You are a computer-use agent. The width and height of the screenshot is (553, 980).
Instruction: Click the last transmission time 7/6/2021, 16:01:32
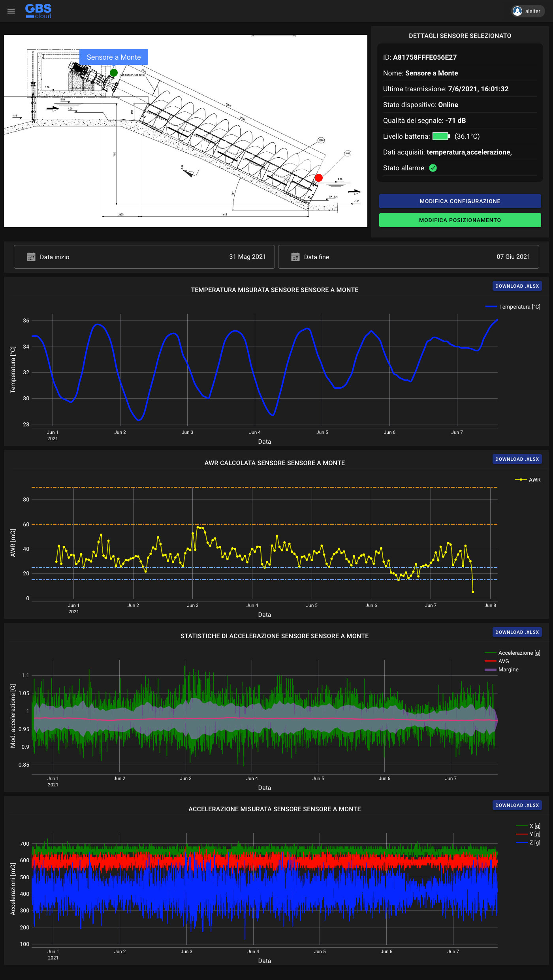coord(478,89)
